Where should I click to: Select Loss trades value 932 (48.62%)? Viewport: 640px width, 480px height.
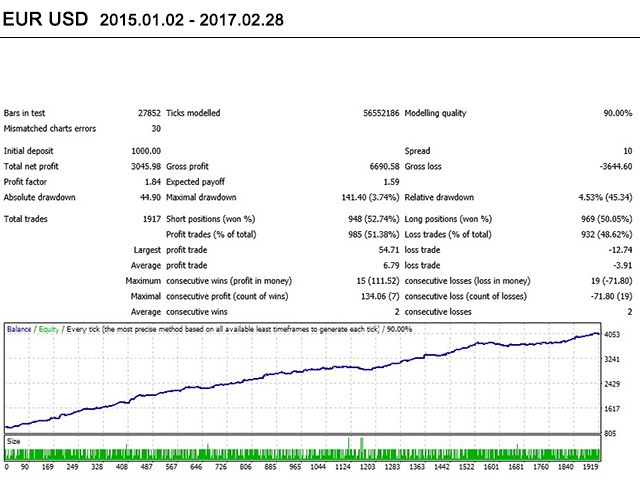coord(607,235)
